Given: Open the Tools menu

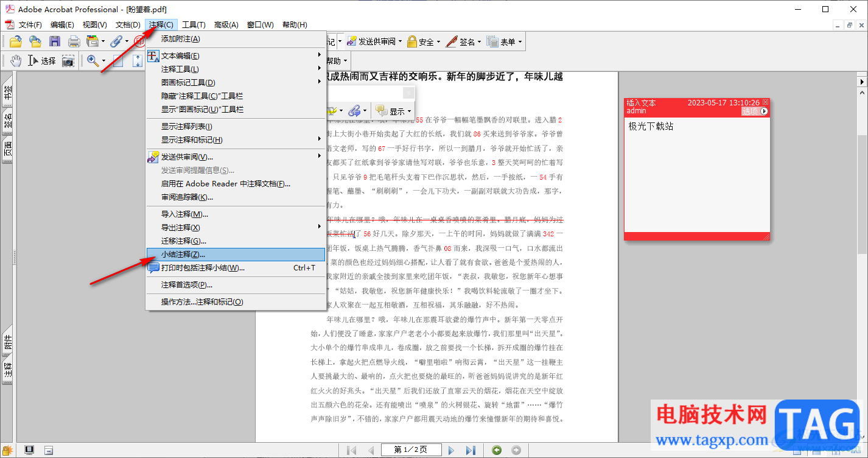Looking at the screenshot, I should [194, 25].
